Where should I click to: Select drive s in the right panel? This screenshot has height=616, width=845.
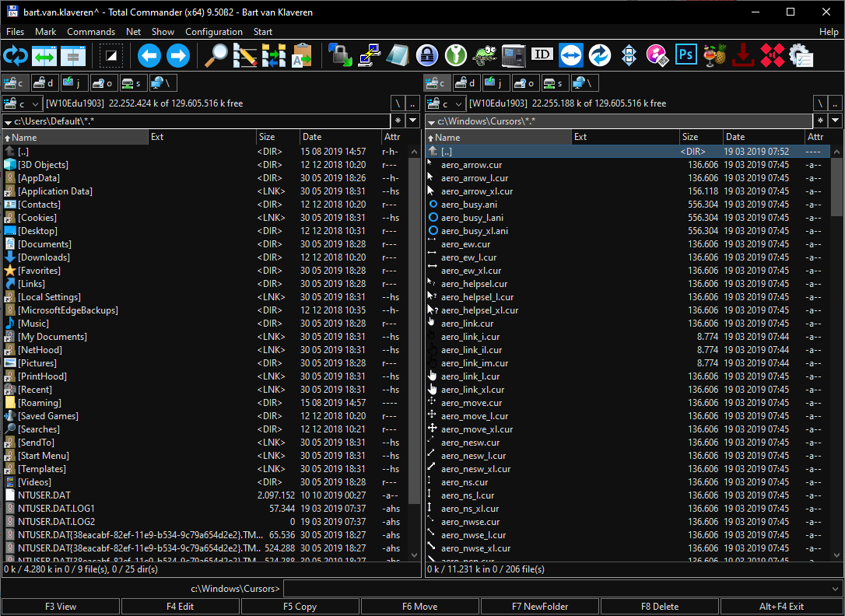point(555,83)
